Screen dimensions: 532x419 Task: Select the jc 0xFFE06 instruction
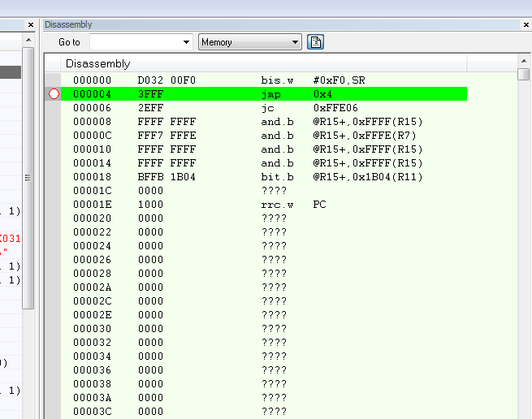point(264,108)
